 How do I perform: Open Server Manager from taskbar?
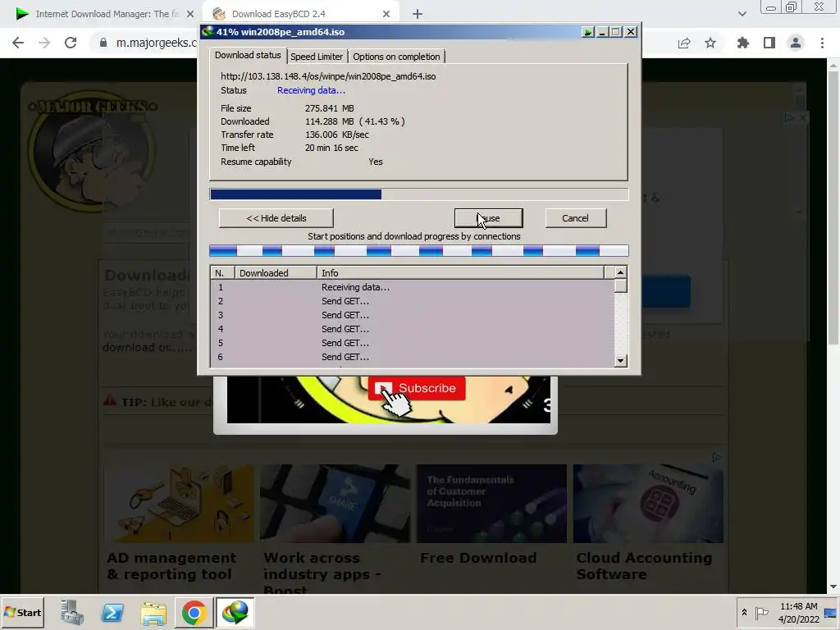click(x=72, y=612)
